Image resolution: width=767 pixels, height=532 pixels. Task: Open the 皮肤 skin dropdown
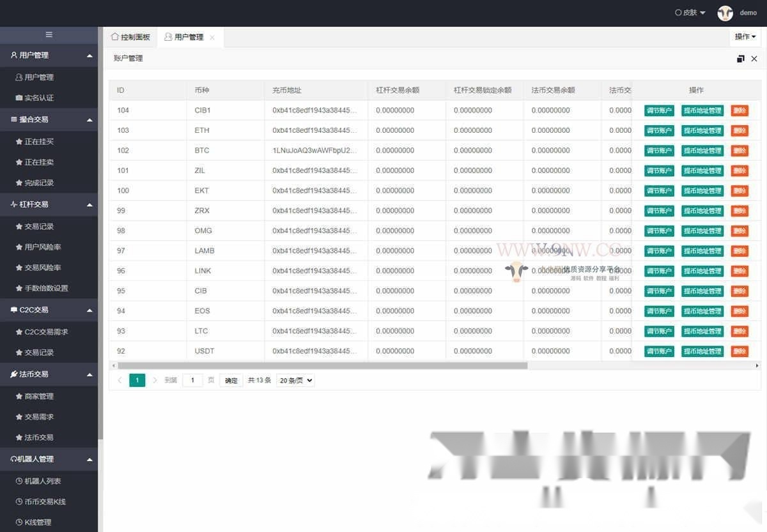(690, 13)
